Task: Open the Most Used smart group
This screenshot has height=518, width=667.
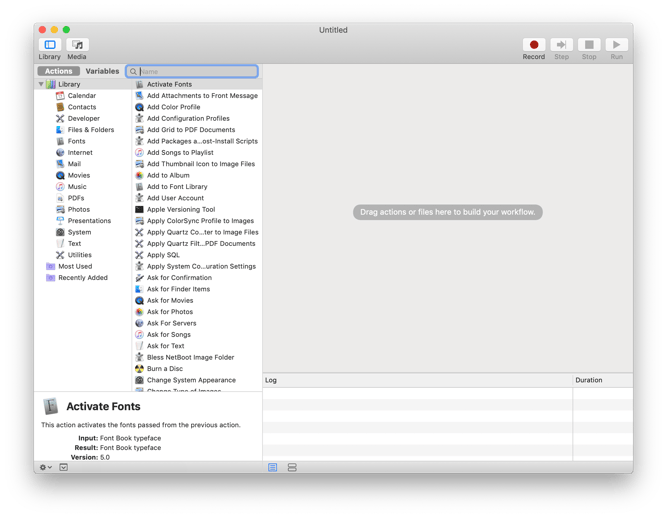Action: coord(75,266)
